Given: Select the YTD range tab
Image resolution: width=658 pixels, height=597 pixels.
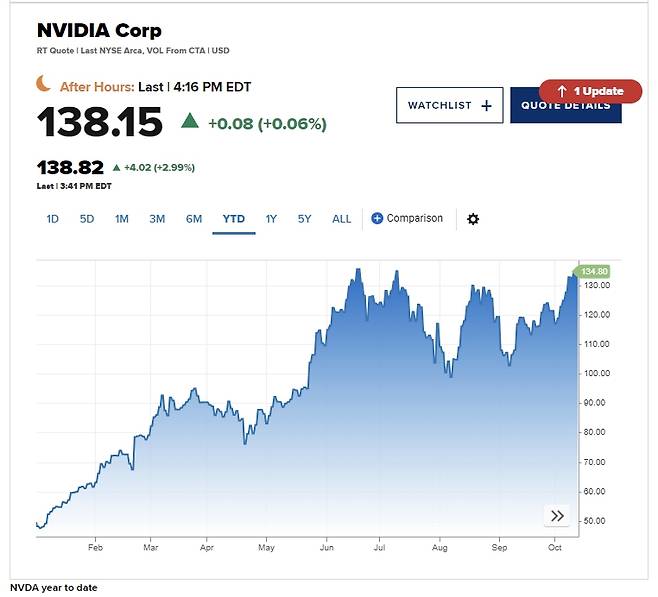Looking at the screenshot, I should 234,219.
